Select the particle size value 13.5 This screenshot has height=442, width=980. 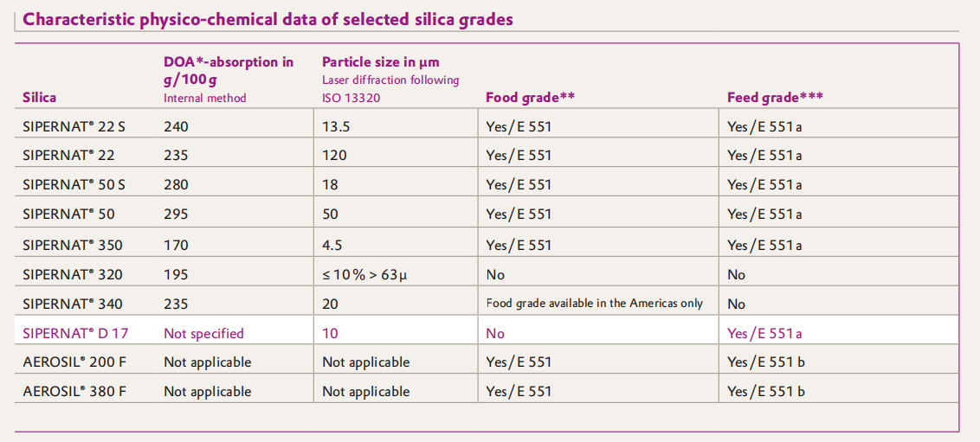336,126
